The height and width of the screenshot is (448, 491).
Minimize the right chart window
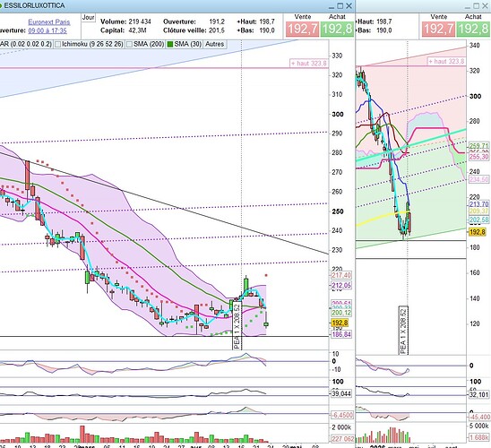[468, 7]
